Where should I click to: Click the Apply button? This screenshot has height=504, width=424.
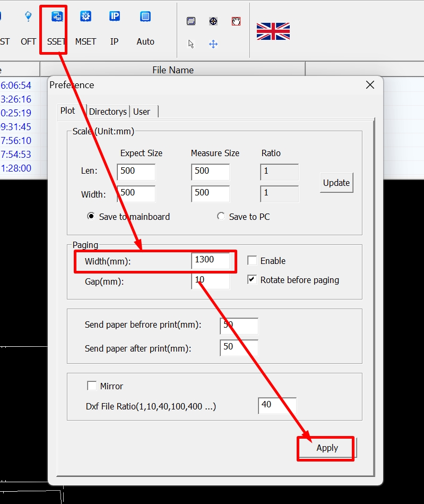[x=327, y=448]
